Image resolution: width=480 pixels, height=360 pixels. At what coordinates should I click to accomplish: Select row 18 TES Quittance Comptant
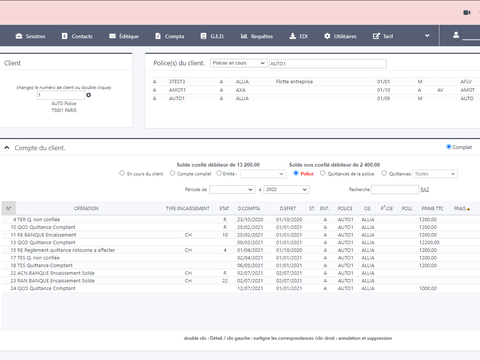click(x=241, y=265)
